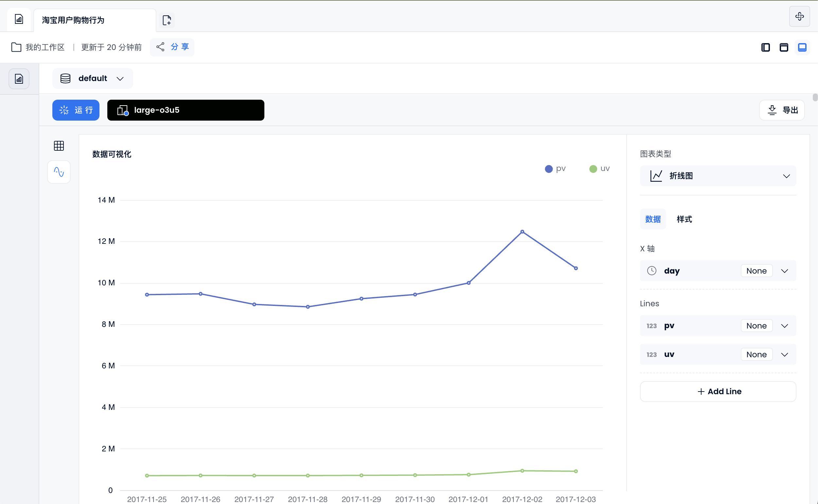Toggle the pv legend color dot

point(548,169)
